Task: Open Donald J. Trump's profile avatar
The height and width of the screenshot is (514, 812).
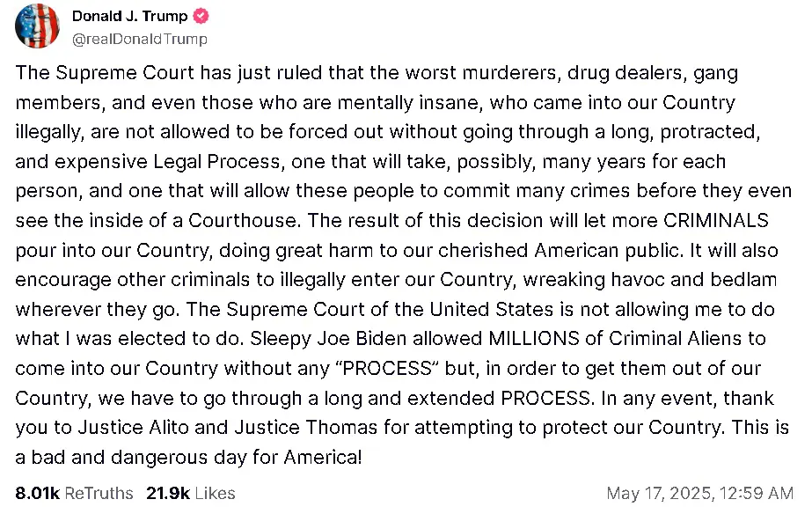Action: pos(37,26)
